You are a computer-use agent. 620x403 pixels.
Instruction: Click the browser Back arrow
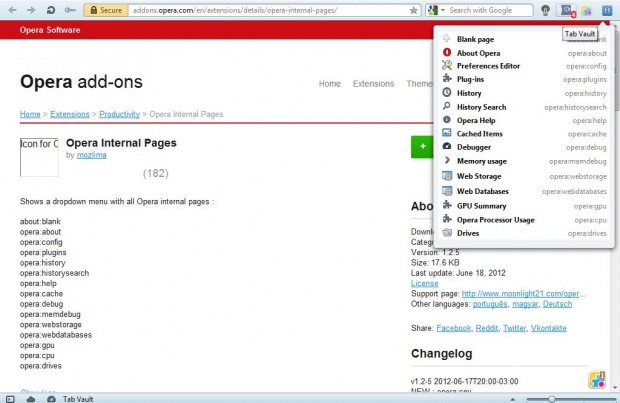(13, 10)
